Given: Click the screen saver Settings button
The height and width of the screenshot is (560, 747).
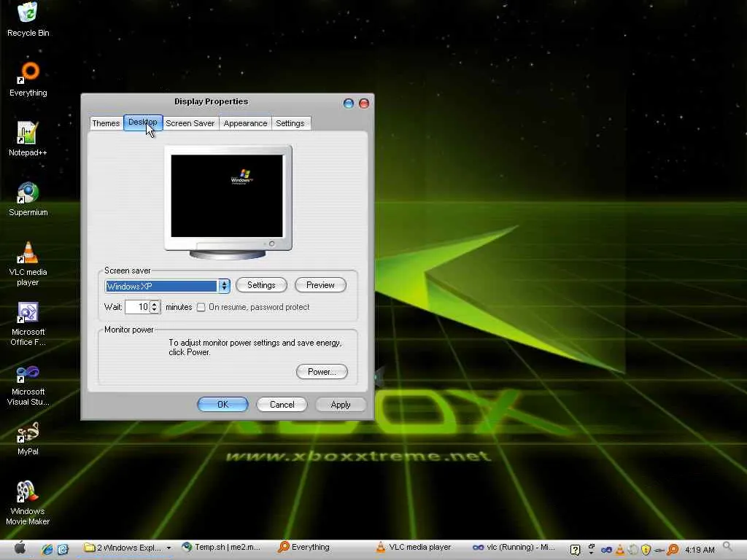Looking at the screenshot, I should pos(261,285).
